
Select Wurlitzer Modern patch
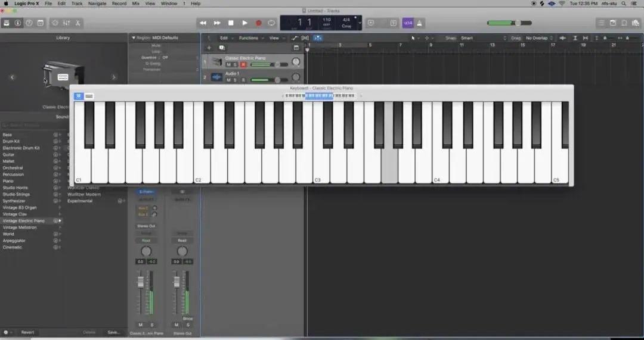(x=84, y=194)
